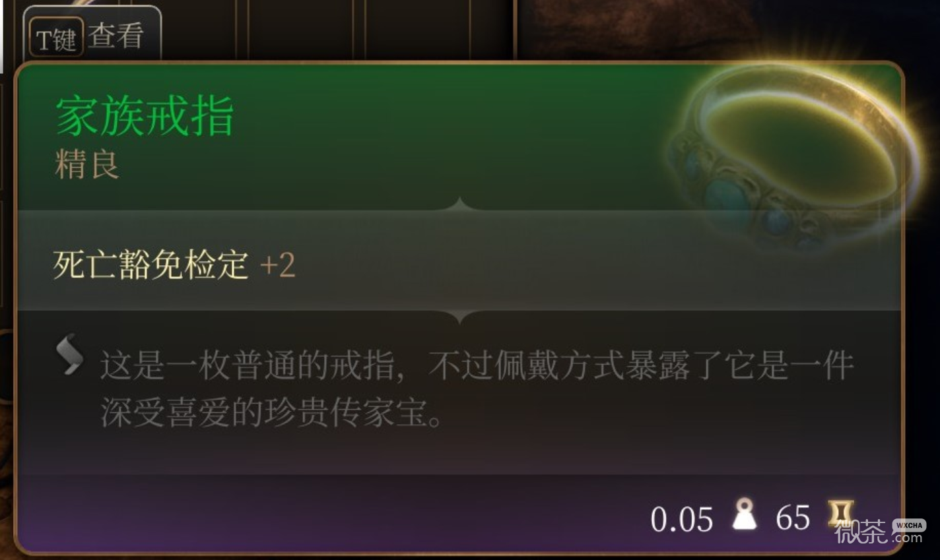Click the 深受喜爱的珍贵传家宝 description line

271,412
